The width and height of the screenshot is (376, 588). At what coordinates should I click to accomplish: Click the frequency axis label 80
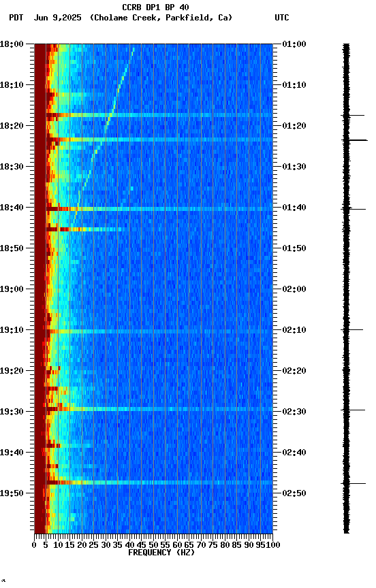point(225,545)
